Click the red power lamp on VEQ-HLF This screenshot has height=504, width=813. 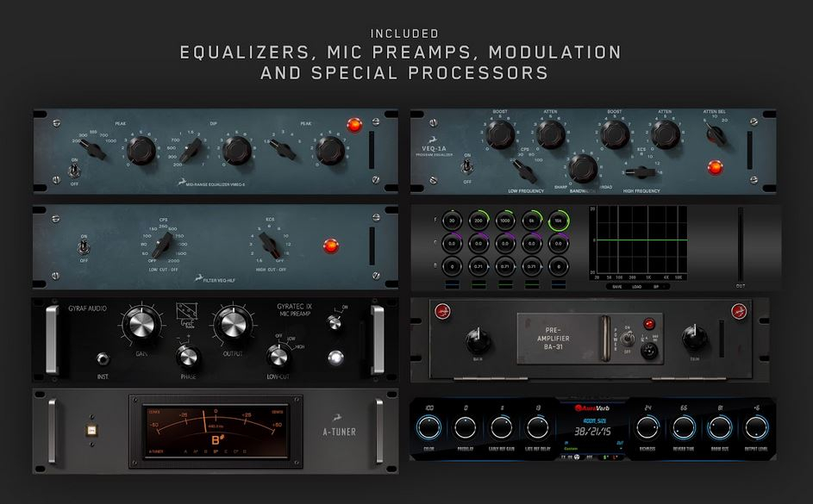pos(331,246)
